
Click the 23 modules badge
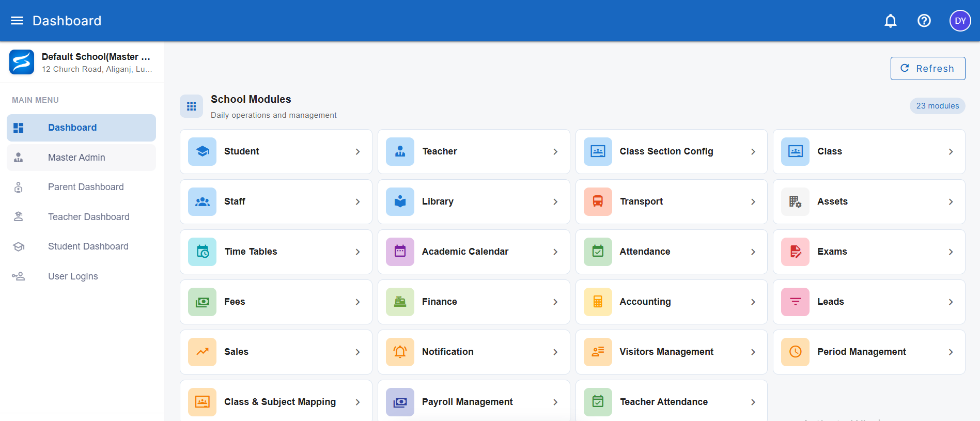point(937,106)
